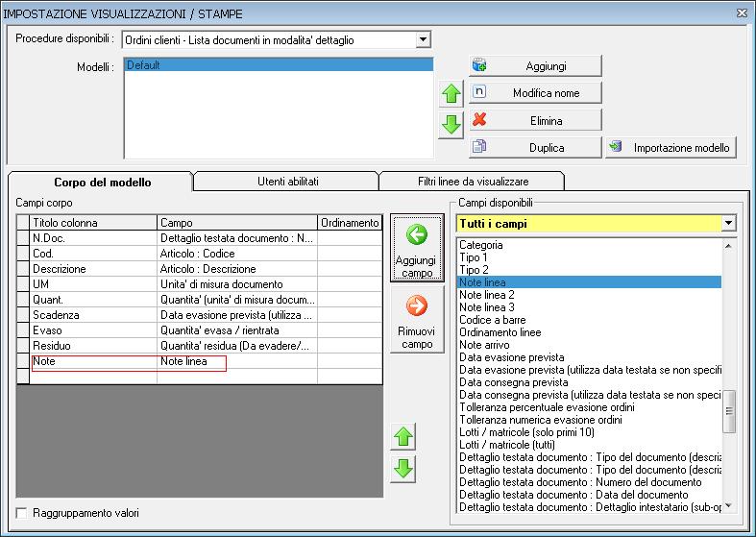Move model down with green arrow beside Modelli
Image resolution: width=756 pixels, height=537 pixels.
451,125
